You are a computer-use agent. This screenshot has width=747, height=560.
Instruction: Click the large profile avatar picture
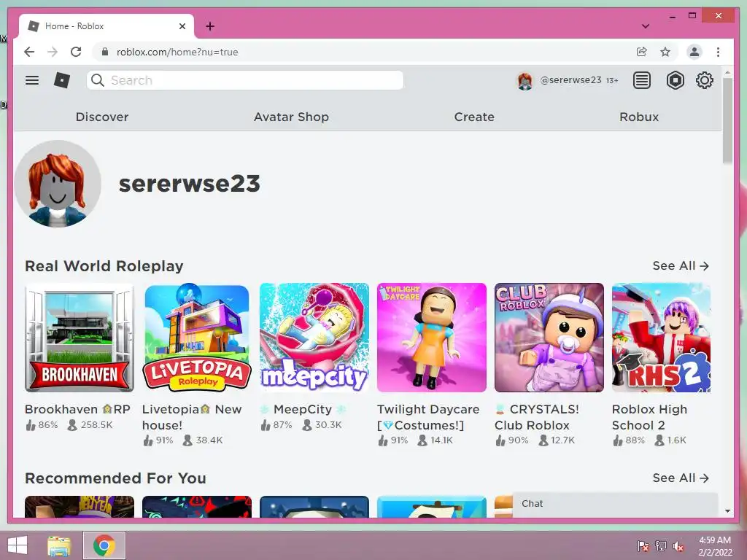[58, 183]
